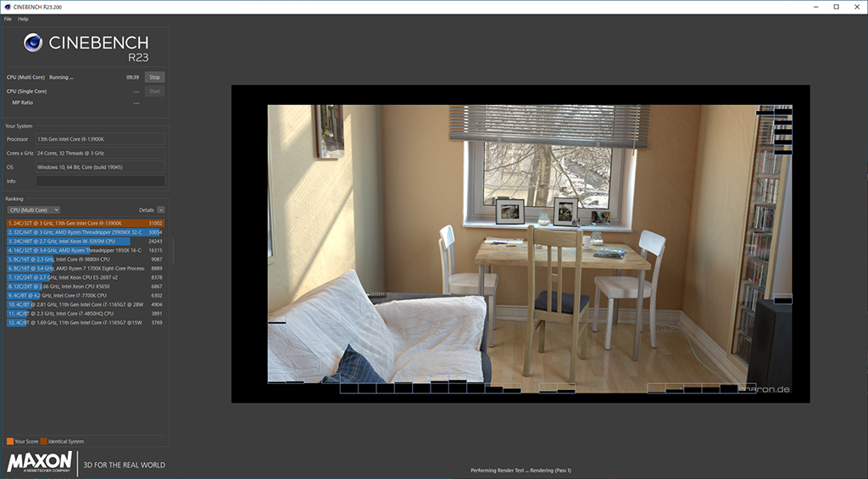Click the orange Your Score legend swatch
Viewport: 868px width, 479px height.
tap(10, 442)
